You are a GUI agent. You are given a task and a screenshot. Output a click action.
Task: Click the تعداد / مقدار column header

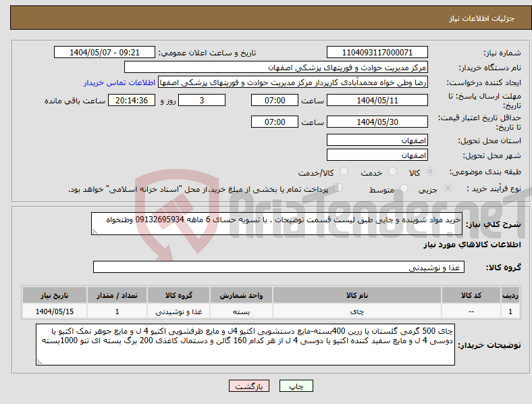point(117,295)
